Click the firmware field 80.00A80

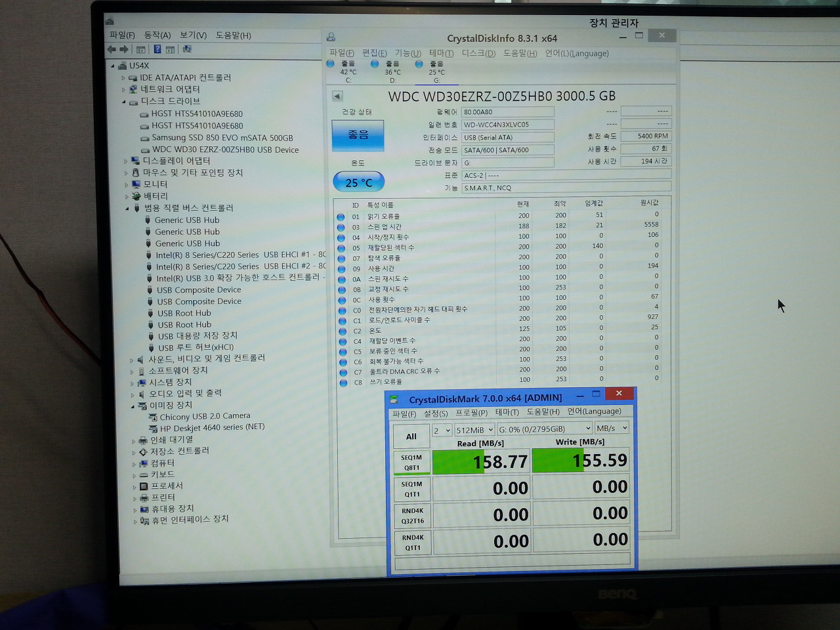[x=507, y=112]
